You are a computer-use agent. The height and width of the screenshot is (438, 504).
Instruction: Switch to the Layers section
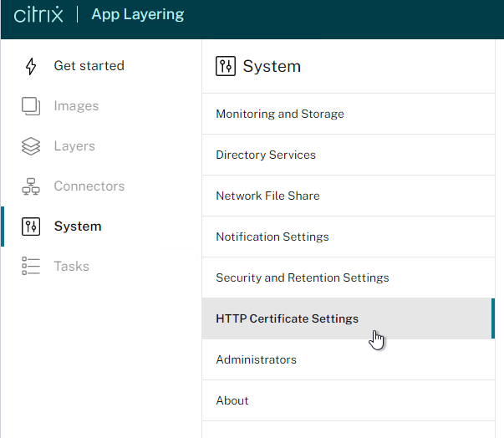74,146
